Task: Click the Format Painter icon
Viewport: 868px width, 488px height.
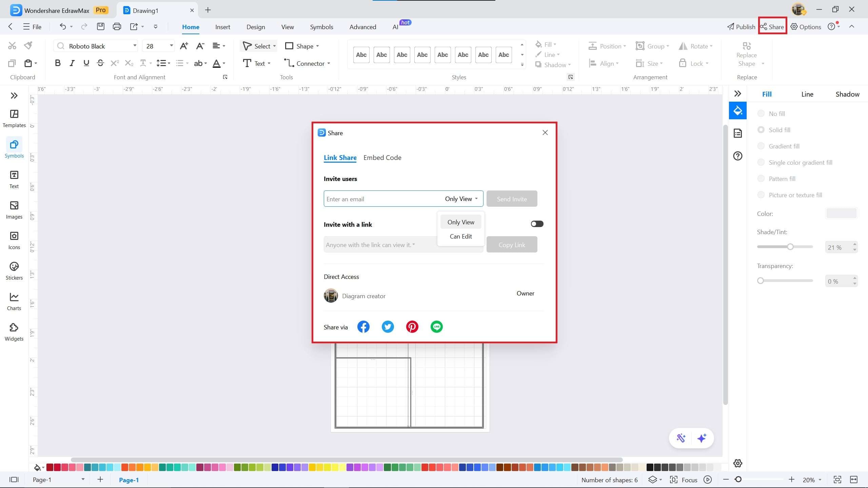Action: [28, 45]
